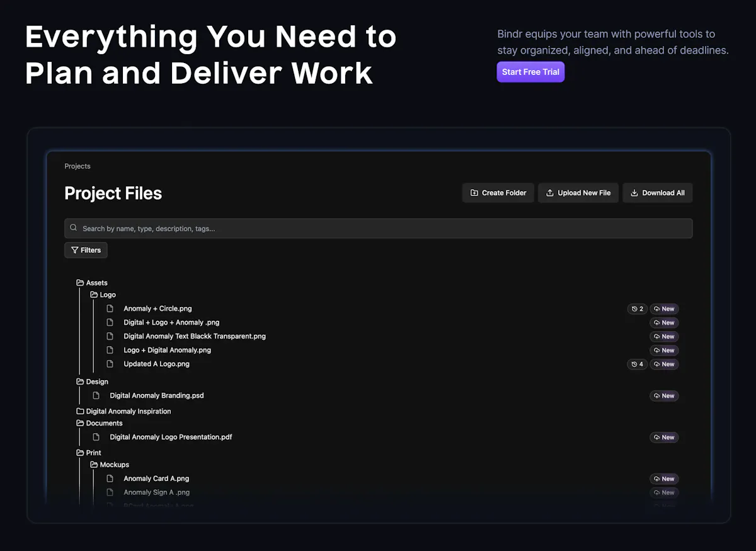Collapse the Assets folder
This screenshot has width=756, height=551.
(92, 283)
